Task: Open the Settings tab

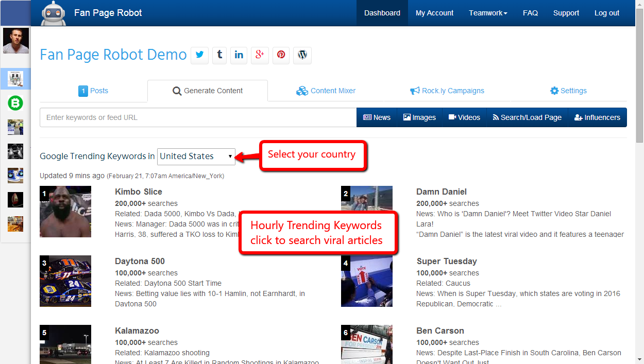Action: (568, 91)
